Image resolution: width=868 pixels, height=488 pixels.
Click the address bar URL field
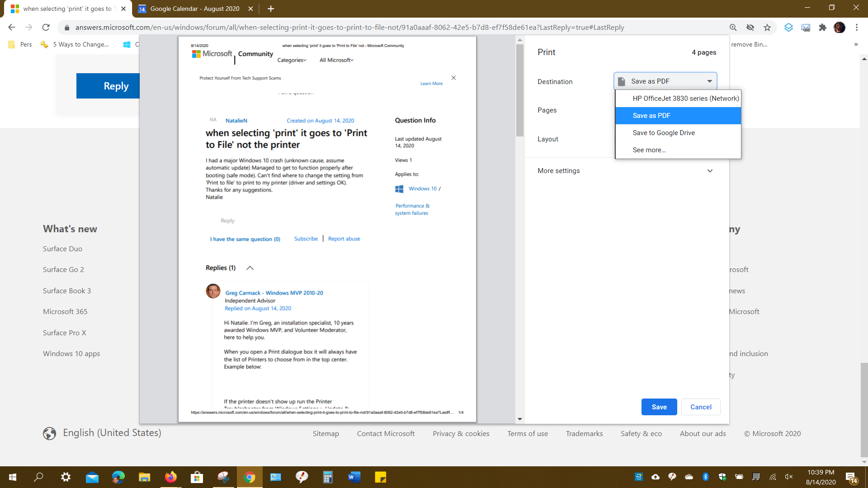(x=349, y=28)
